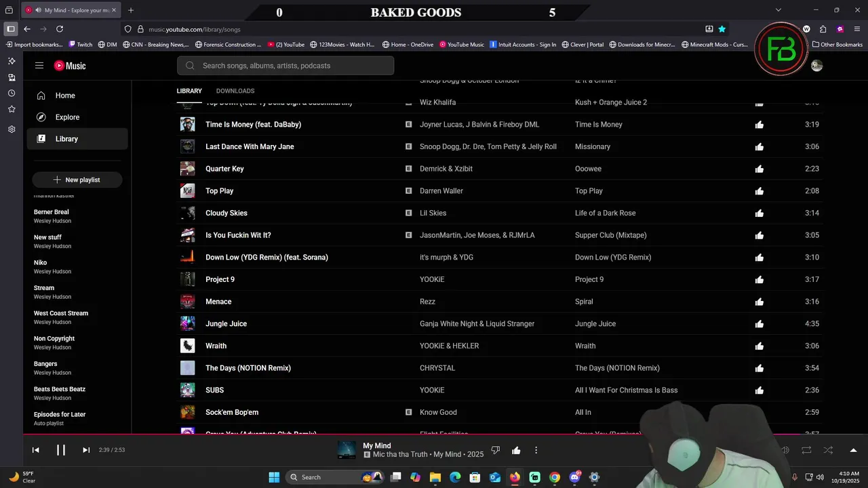The image size is (868, 488).
Task: Open artist CHRYSTAL
Action: click(437, 368)
